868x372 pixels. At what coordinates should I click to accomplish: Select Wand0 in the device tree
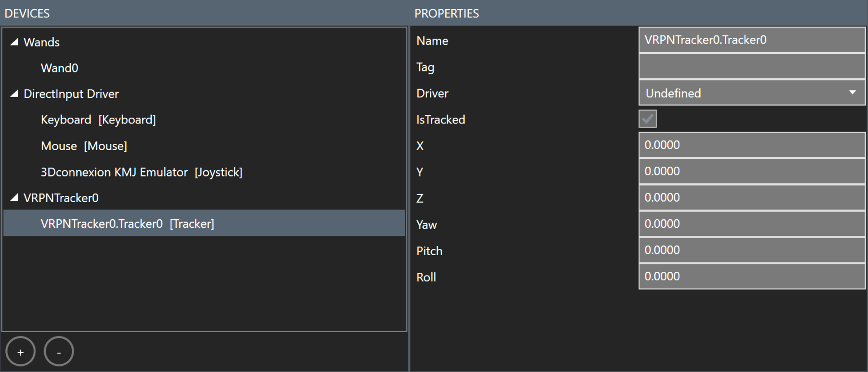click(59, 68)
